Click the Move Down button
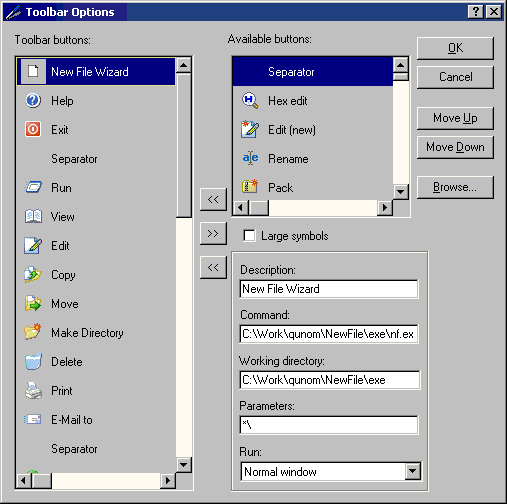 (x=455, y=147)
